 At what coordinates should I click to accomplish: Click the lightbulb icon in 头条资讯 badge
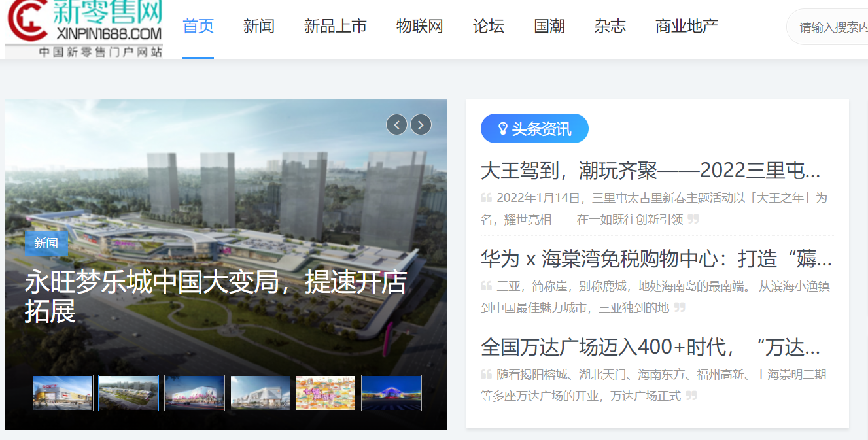[x=501, y=128]
